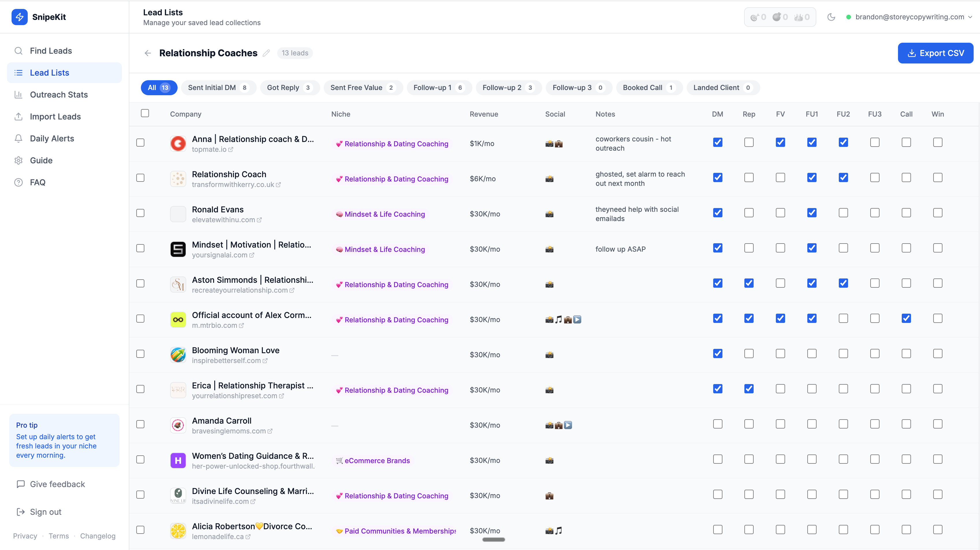Open external link icon next to topmate.io

pos(231,149)
